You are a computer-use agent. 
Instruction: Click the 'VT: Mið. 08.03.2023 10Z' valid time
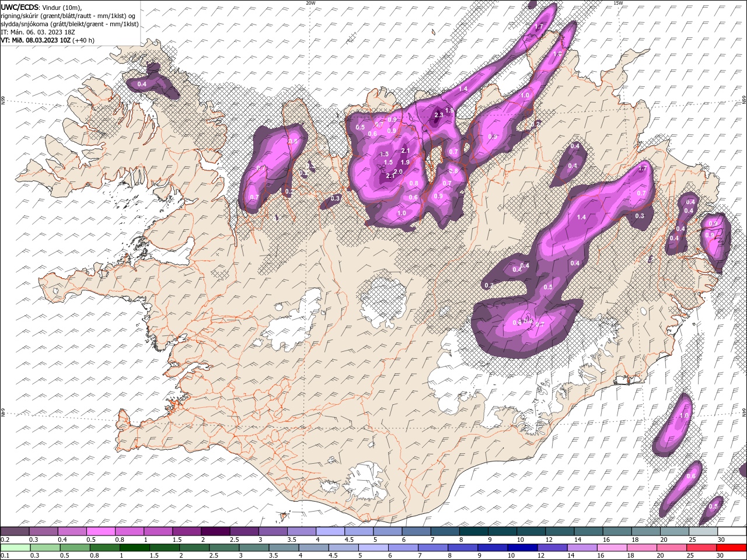tap(36, 40)
